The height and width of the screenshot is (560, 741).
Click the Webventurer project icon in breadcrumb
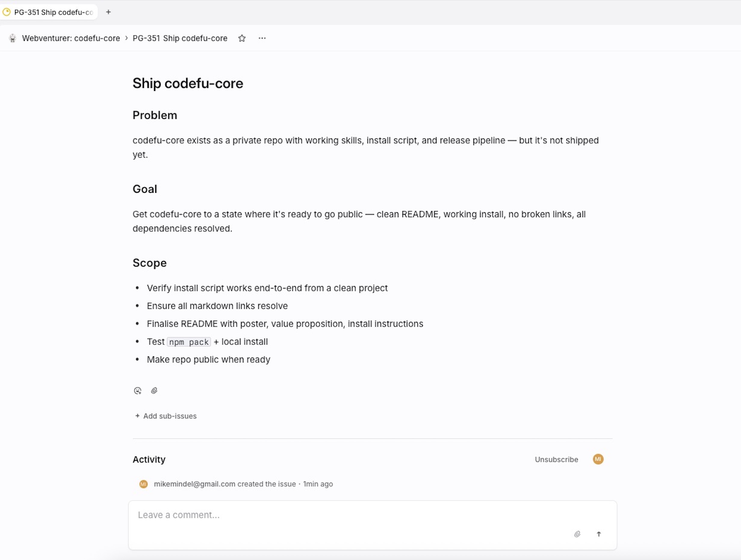point(13,38)
